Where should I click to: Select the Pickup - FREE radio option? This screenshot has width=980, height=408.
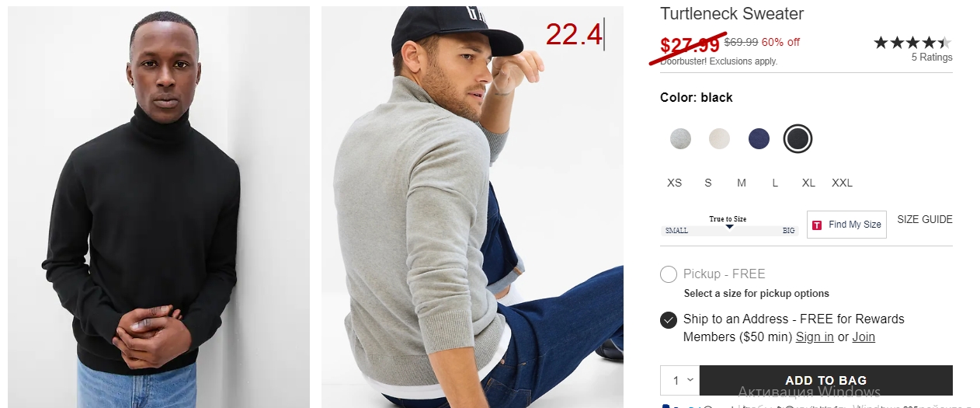[x=669, y=274]
